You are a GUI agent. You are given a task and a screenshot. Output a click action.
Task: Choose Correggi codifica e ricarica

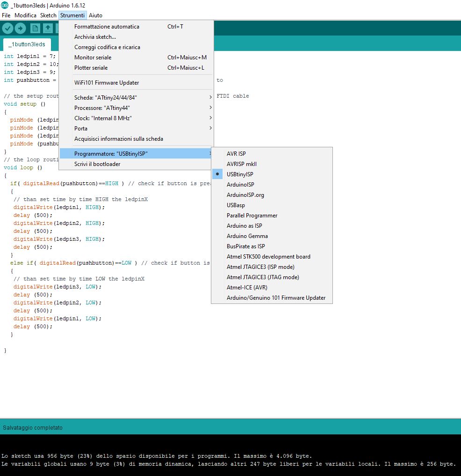pos(136,47)
